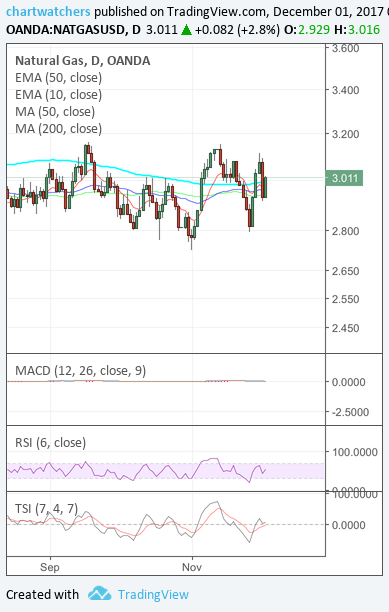The height and width of the screenshot is (612, 389).
Task: Click the 3.011 current price tag
Action: [344, 178]
